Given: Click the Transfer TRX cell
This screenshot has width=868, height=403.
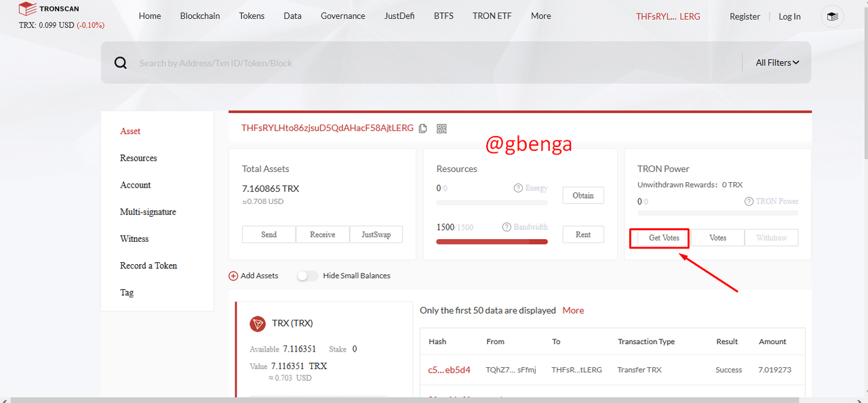Looking at the screenshot, I should pyautogui.click(x=639, y=370).
